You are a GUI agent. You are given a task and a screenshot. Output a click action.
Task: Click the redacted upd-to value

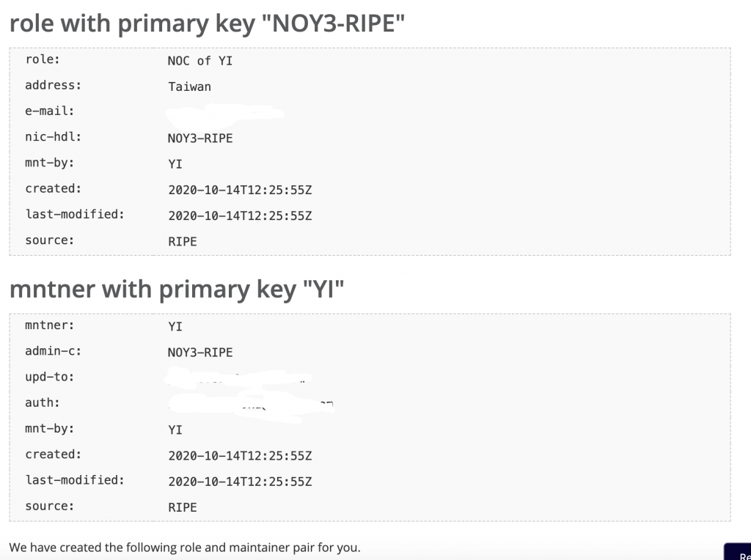pyautogui.click(x=238, y=378)
